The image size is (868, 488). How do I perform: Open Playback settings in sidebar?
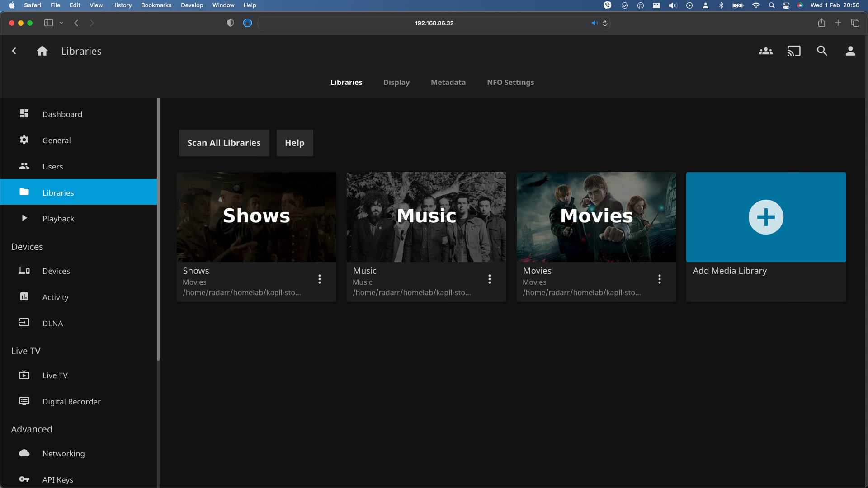[x=79, y=219]
